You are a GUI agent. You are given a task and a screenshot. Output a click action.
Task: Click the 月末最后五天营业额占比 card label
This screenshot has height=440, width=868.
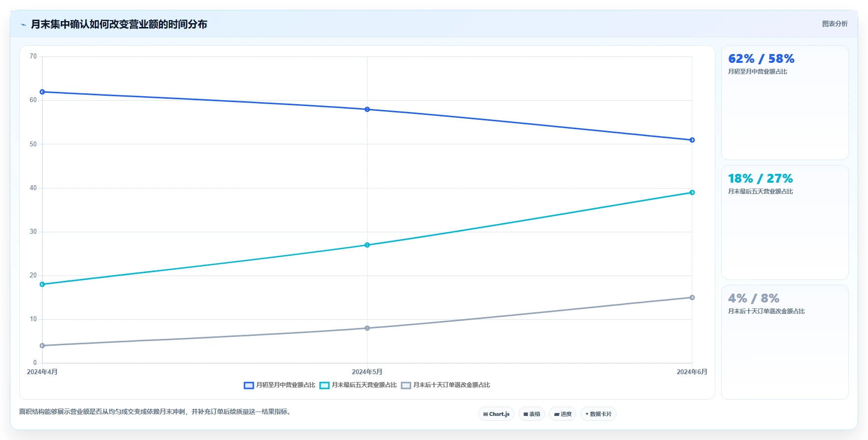tap(760, 192)
